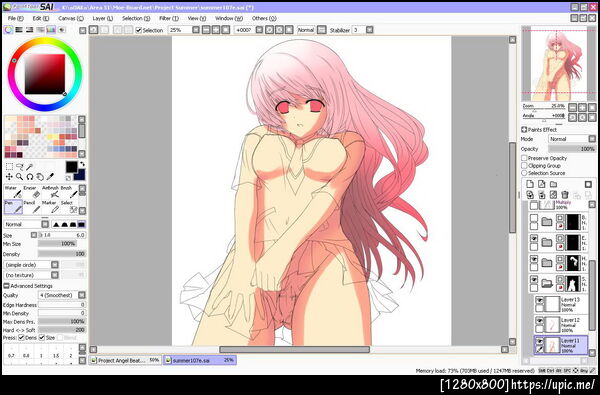
Task: Open the rotation angle +000° dropdown
Action: coord(259,30)
